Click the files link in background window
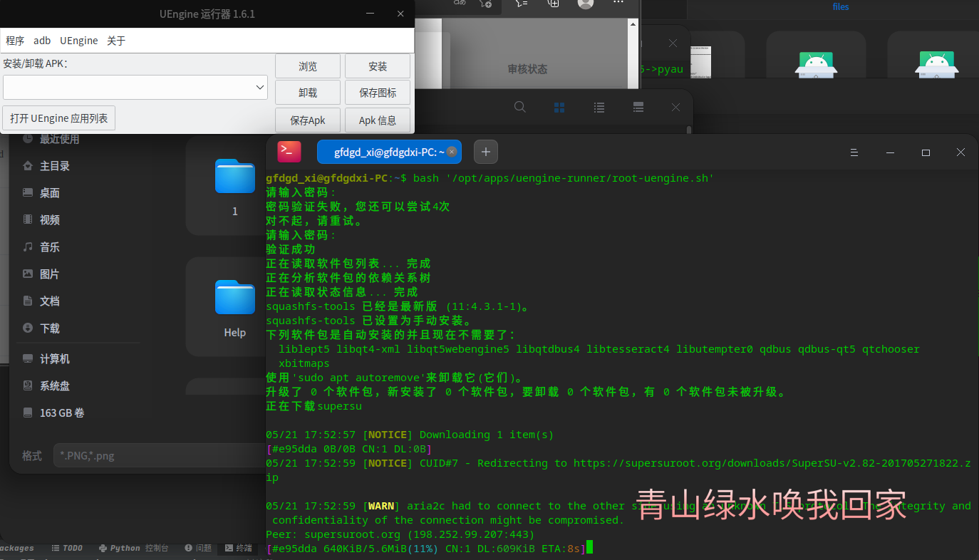Image resolution: width=979 pixels, height=560 pixels. (x=841, y=6)
